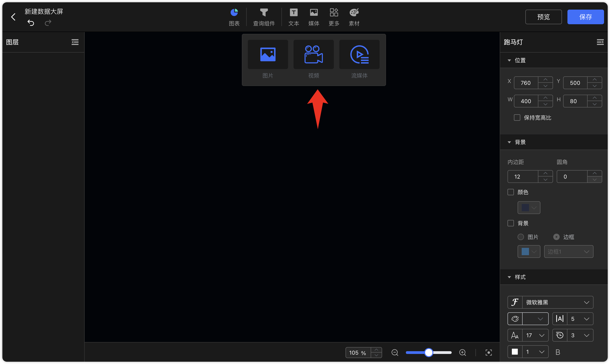Open the 查询组件 filter menu
Viewport: 610px width, 364px height.
coord(264,17)
